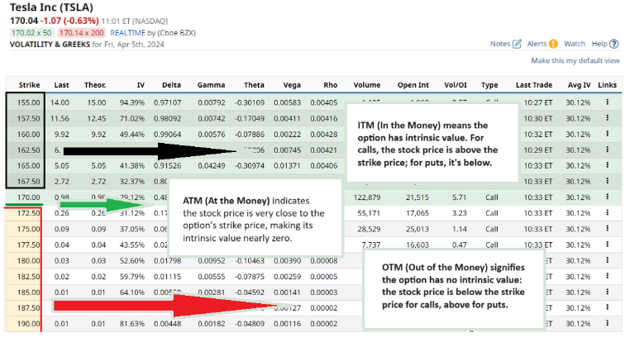Open the Notes edit icon
644x347 pixels.
click(x=517, y=44)
